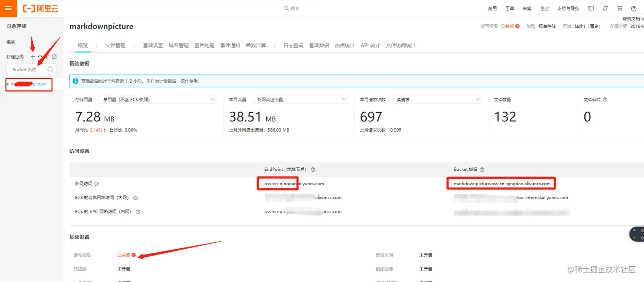Open the 总用量（不含 ECS 快照）dropdown
The height and width of the screenshot is (282, 644).
click(158, 99)
